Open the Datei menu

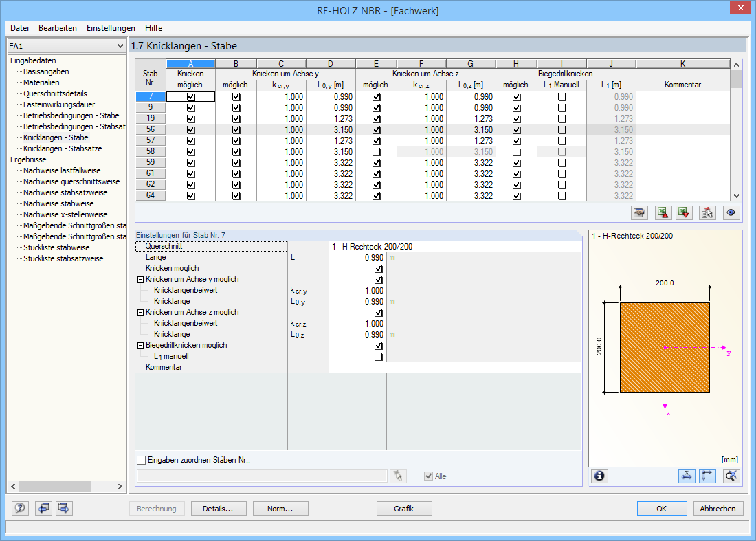point(19,28)
